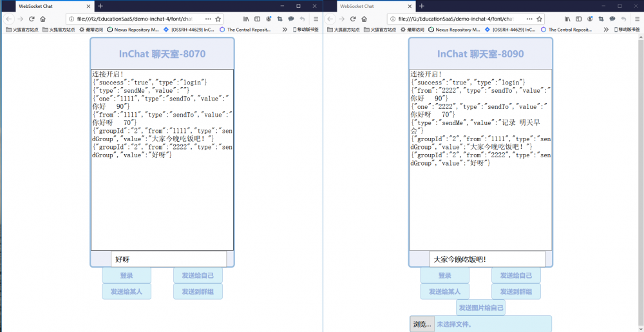The height and width of the screenshot is (332, 644).
Task: Show more bookmarks chevron in right window
Action: pos(606,30)
